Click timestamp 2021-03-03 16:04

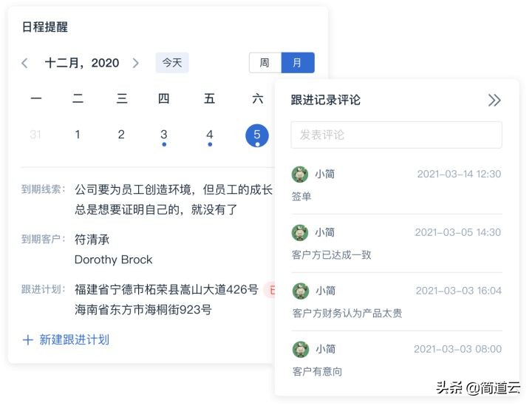pyautogui.click(x=459, y=291)
